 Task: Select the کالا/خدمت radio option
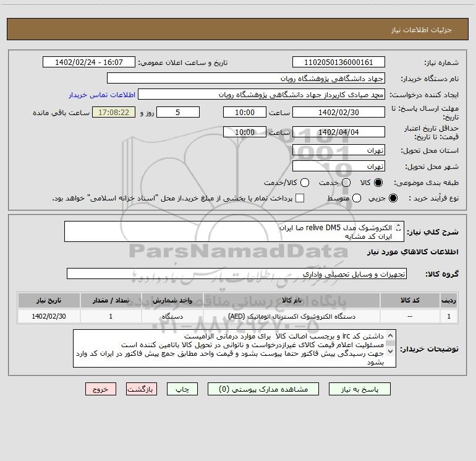click(305, 183)
